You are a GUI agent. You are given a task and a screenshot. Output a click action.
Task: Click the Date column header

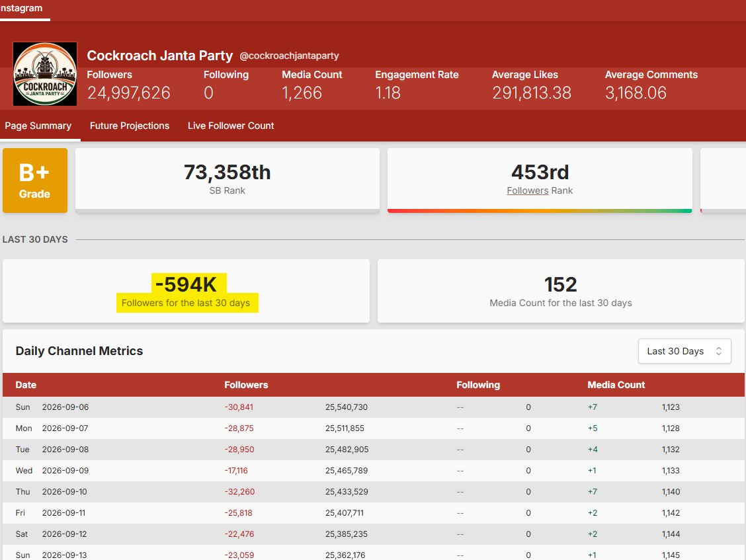point(26,385)
